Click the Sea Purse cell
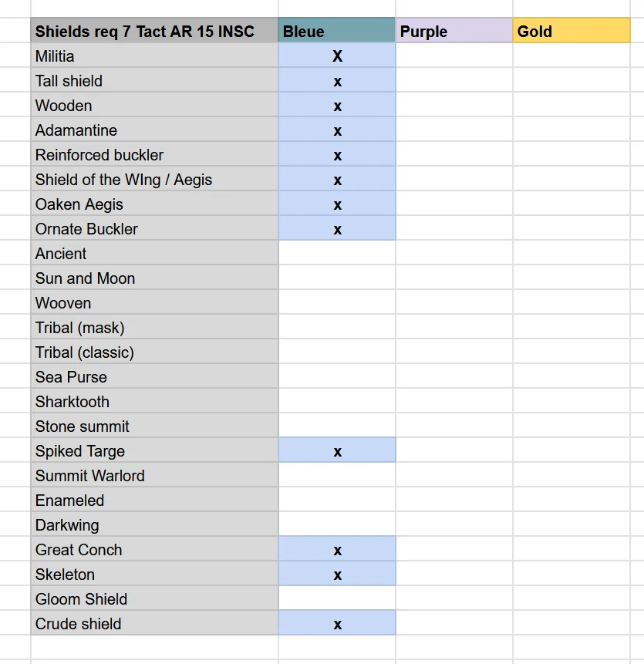This screenshot has height=664, width=644. (154, 377)
